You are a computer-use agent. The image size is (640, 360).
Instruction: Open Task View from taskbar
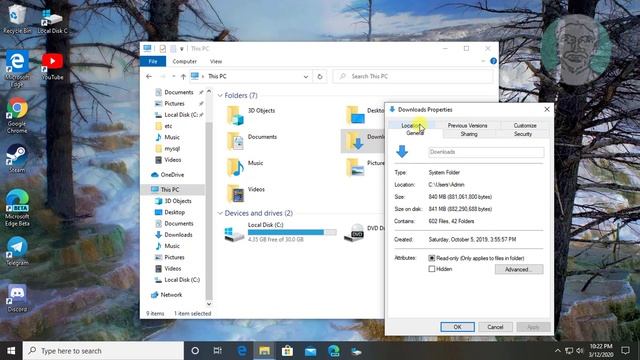click(x=218, y=351)
